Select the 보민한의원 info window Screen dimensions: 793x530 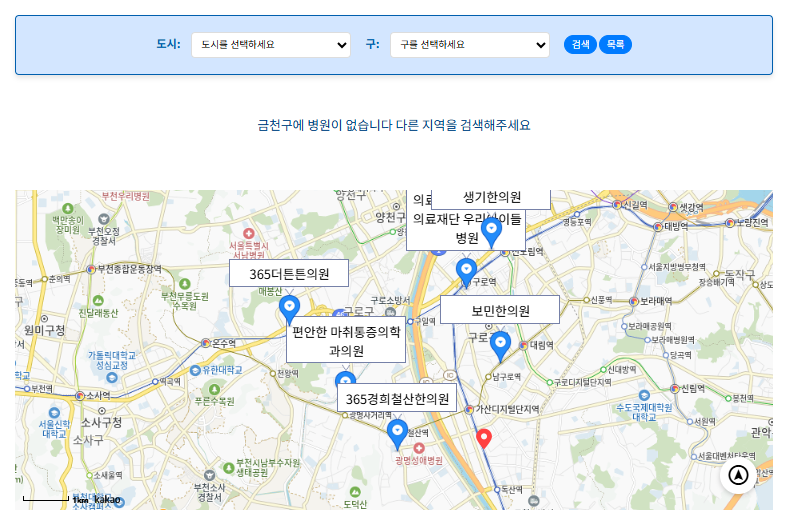coord(500,310)
